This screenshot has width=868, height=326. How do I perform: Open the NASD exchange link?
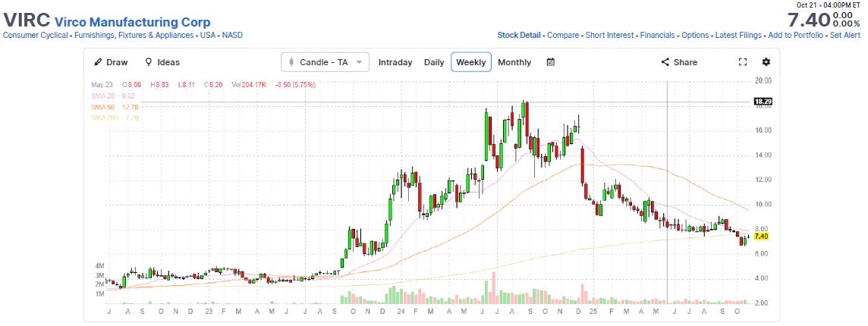232,35
